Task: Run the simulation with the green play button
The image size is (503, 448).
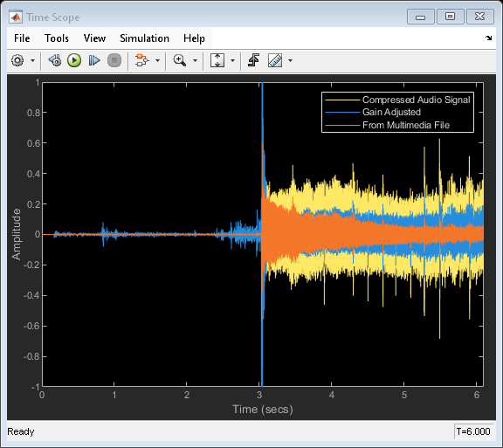Action: 74,60
